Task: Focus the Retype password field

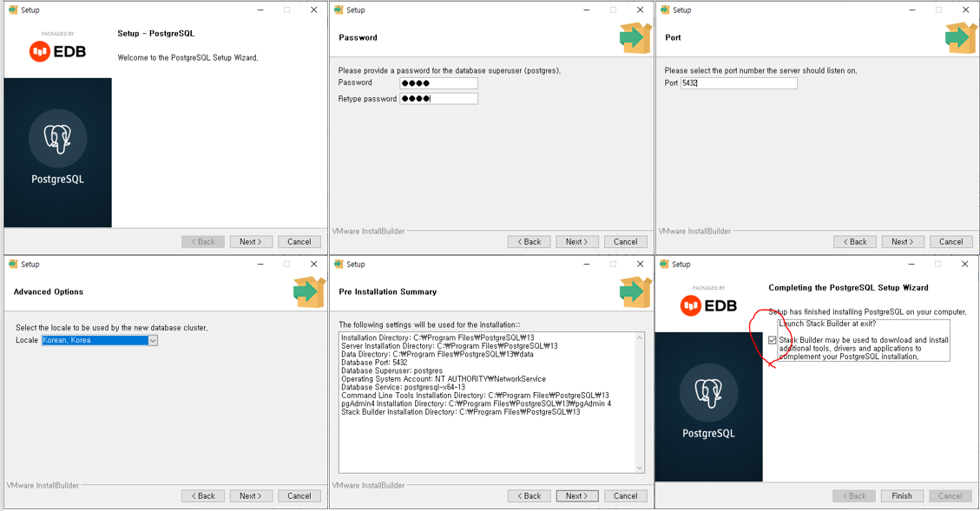Action: 438,99
